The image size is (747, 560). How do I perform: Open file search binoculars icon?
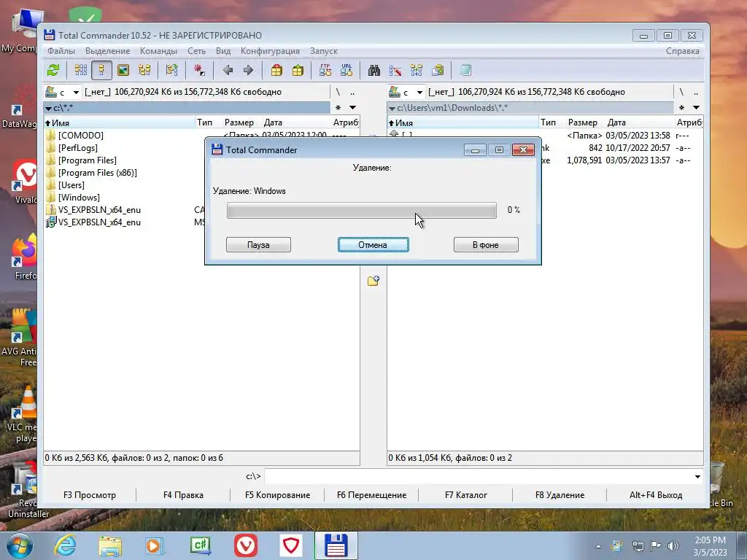coord(374,71)
